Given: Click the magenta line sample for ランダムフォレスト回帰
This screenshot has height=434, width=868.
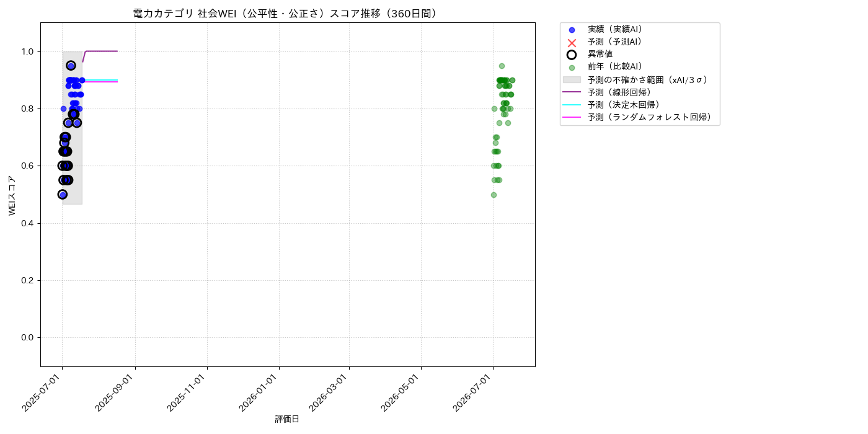Looking at the screenshot, I should click(572, 117).
